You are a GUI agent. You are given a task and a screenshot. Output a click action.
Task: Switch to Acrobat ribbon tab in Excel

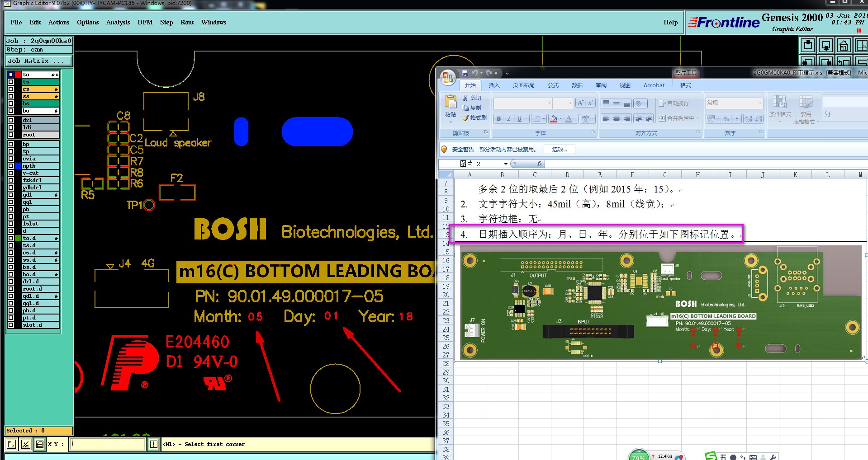[x=654, y=85]
